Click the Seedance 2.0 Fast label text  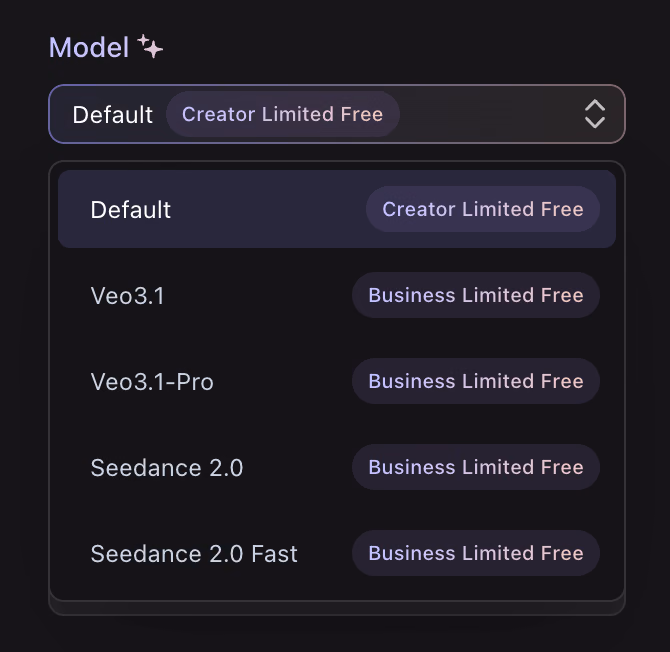click(194, 554)
